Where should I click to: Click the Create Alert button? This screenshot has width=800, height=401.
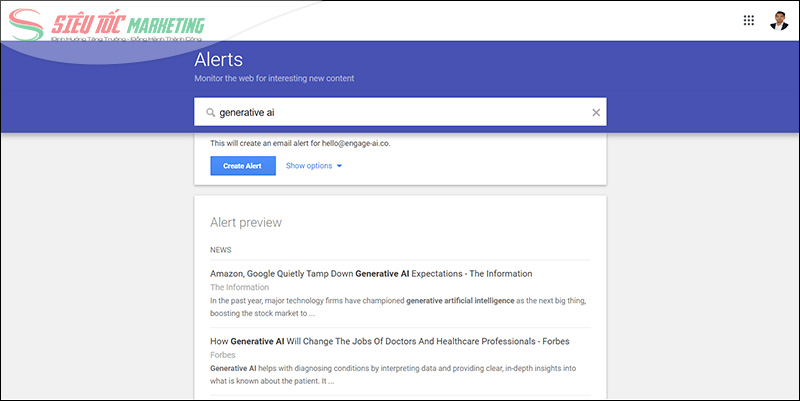click(x=243, y=166)
